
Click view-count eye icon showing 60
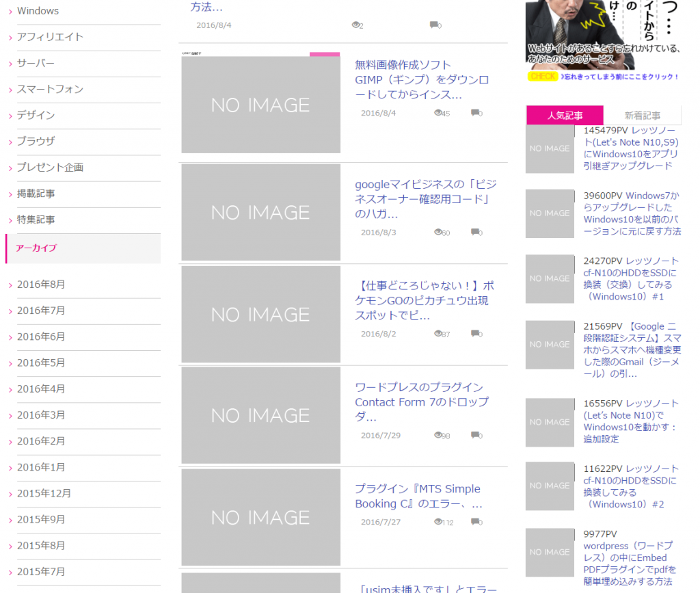(x=438, y=232)
